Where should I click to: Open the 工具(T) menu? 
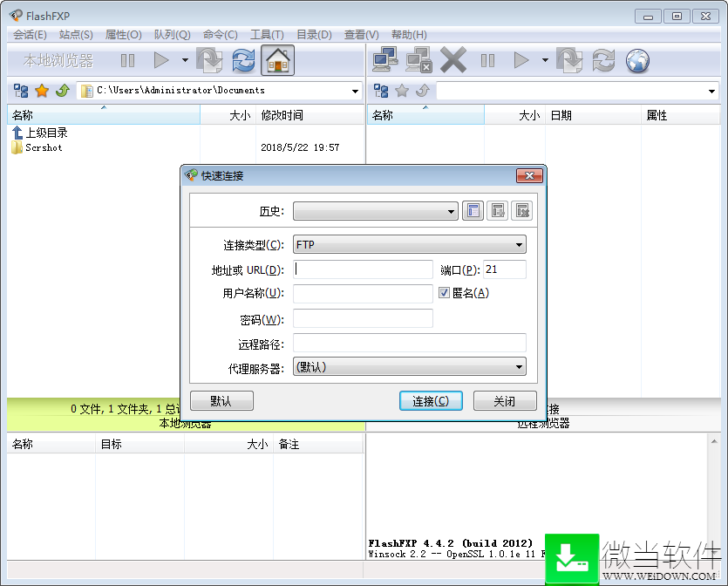(x=267, y=35)
